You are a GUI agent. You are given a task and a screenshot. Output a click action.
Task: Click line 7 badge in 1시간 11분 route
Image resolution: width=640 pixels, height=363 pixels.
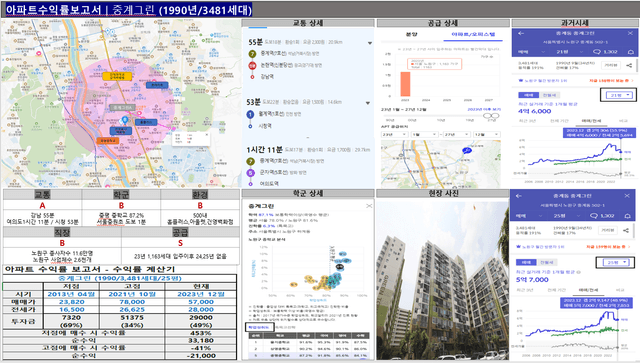tap(250, 161)
